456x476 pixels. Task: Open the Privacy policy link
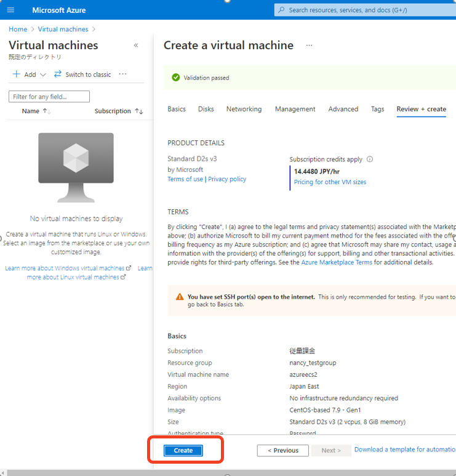tap(227, 179)
